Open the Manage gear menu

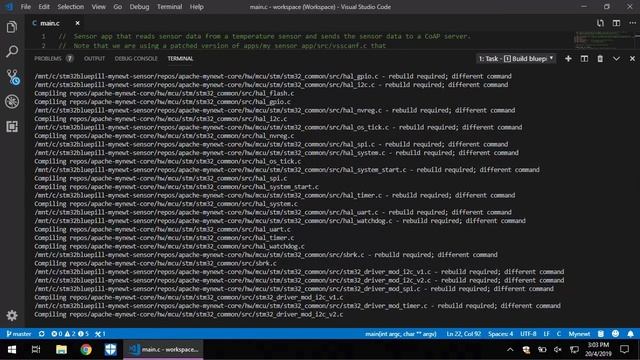pos(12,315)
